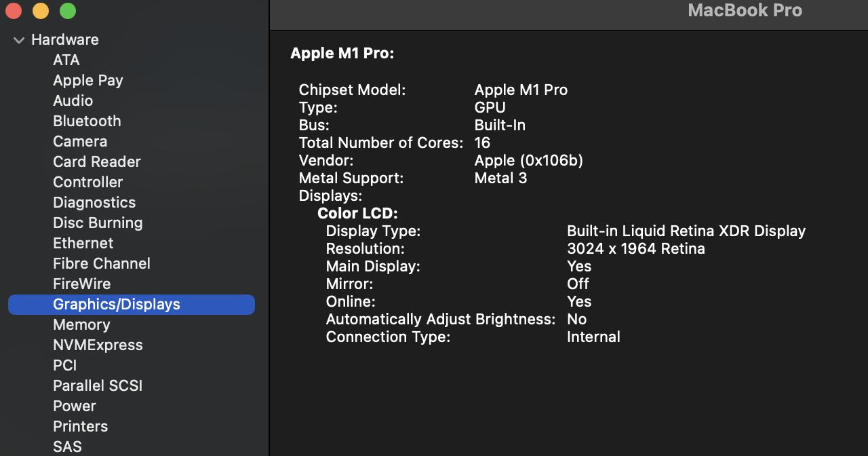Select Fibre Channel in the sidebar

(x=101, y=264)
